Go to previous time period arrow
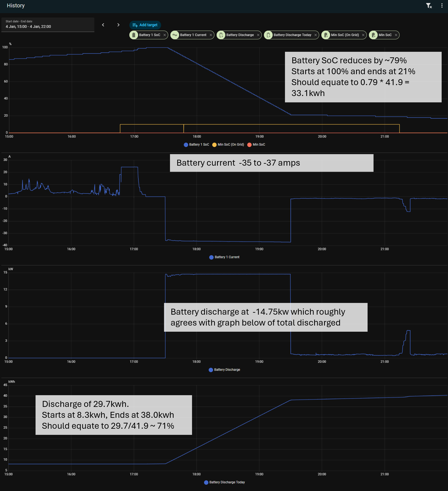This screenshot has width=448, height=491. (103, 25)
